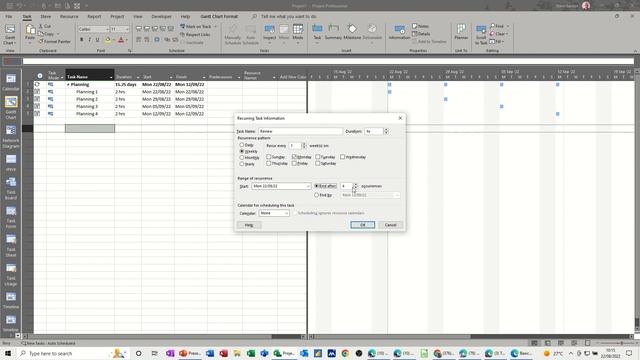Click Respect Links in Schedule group

click(x=195, y=34)
